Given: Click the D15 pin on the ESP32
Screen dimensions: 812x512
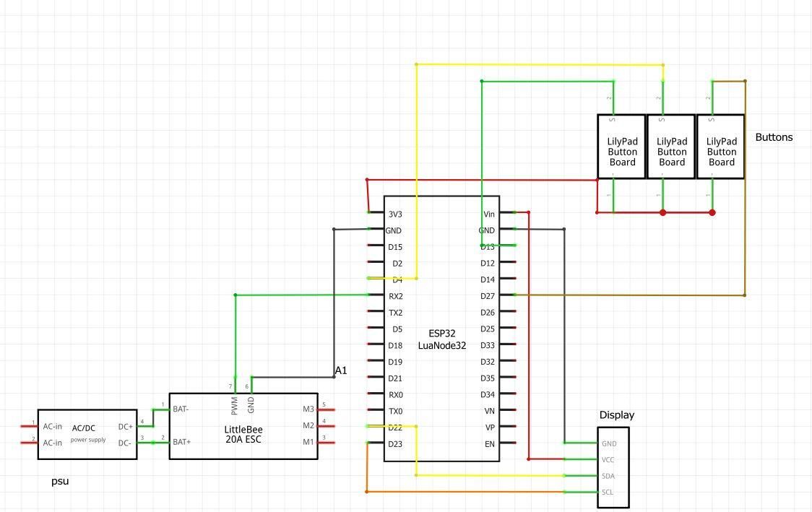Looking at the screenshot, I should tap(376, 246).
